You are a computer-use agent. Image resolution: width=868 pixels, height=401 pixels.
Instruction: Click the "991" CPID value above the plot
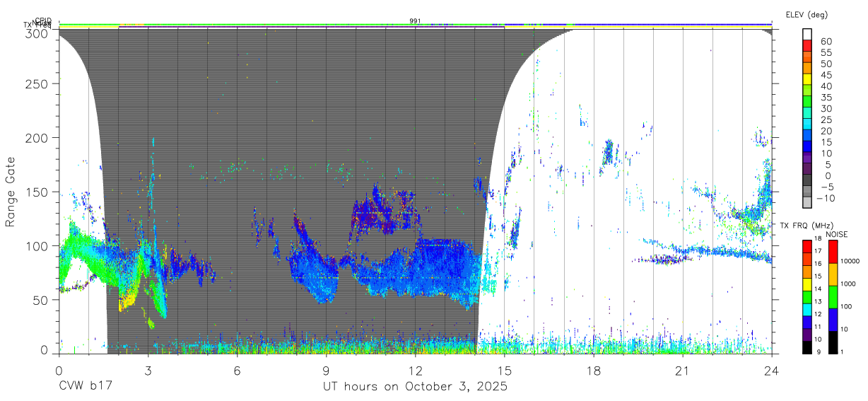[415, 21]
